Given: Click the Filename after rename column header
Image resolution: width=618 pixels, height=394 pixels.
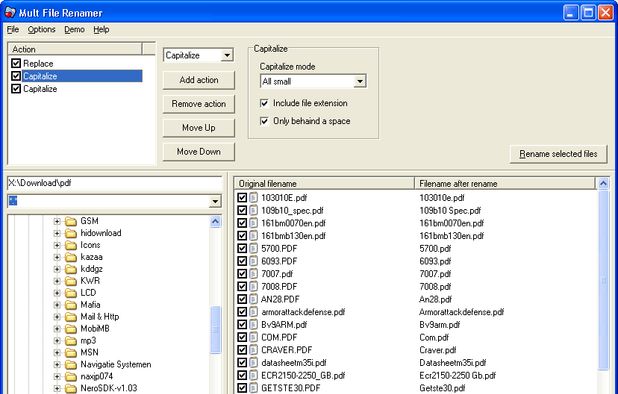Looking at the screenshot, I should 505,183.
